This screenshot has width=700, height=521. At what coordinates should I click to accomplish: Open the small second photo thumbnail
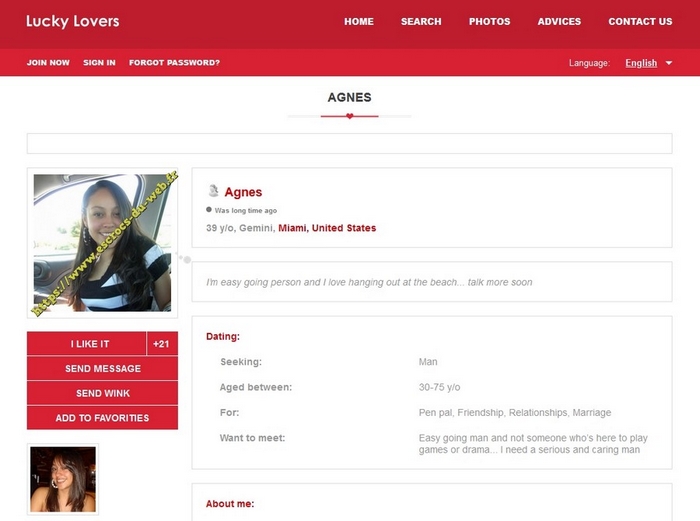tap(63, 479)
